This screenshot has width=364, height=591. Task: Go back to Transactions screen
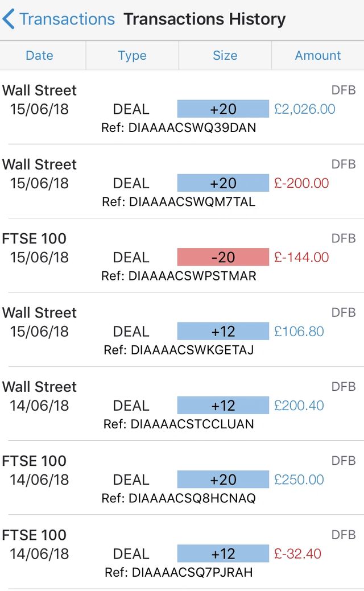(67, 19)
